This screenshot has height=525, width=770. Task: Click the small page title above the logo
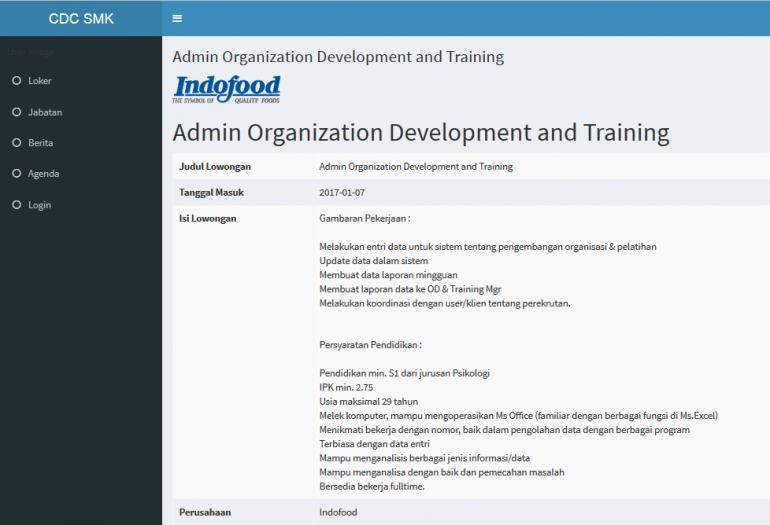point(338,57)
